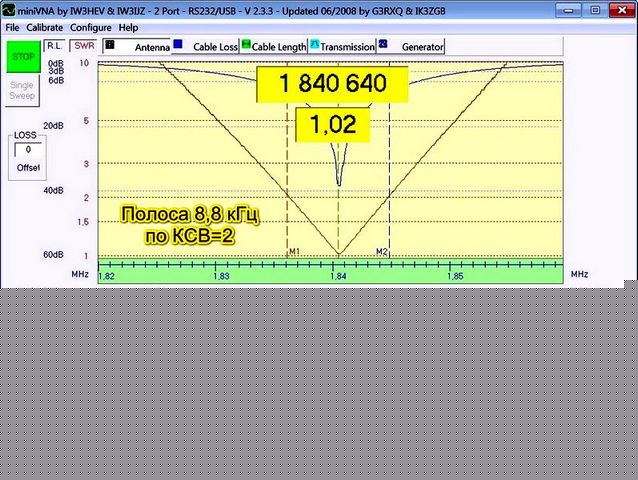Open the Configure menu
Screen dimensions: 638x480
click(91, 28)
